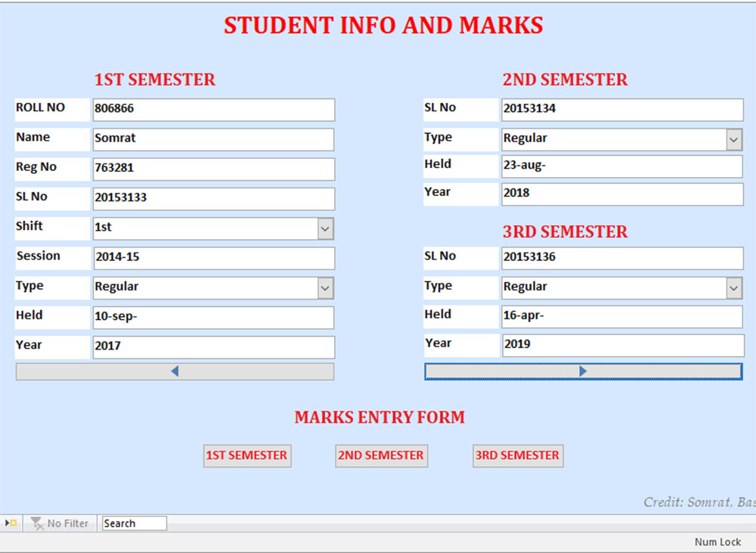The height and width of the screenshot is (553, 756).
Task: Expand the 3rd Semester Type dropdown
Action: tap(734, 287)
